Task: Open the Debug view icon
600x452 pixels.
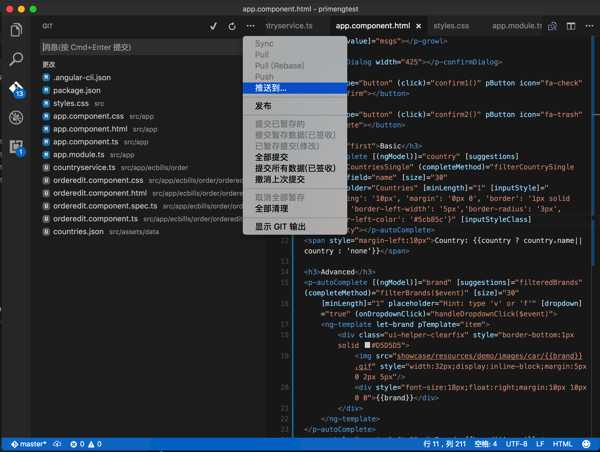Action: click(16, 118)
